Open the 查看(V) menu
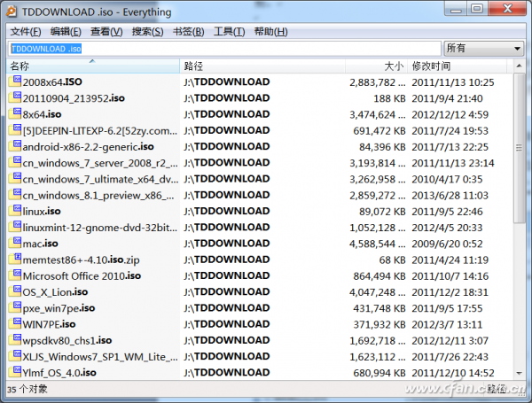The width and height of the screenshot is (532, 403). (x=106, y=32)
